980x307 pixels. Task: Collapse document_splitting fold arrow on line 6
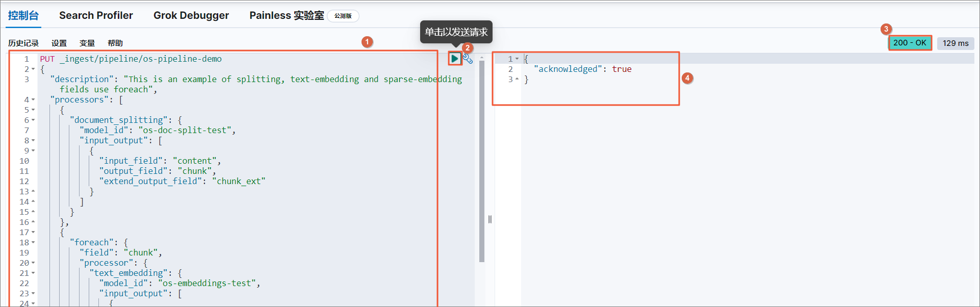click(33, 120)
